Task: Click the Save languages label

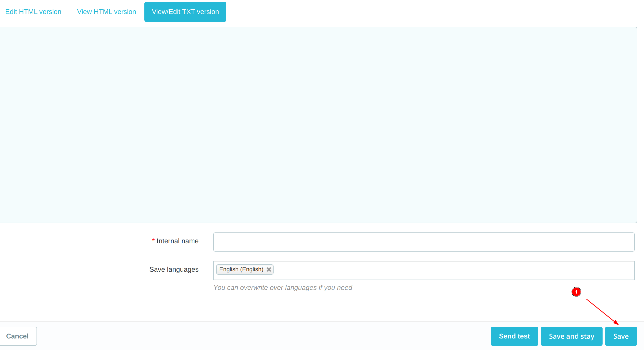Action: coord(174,269)
